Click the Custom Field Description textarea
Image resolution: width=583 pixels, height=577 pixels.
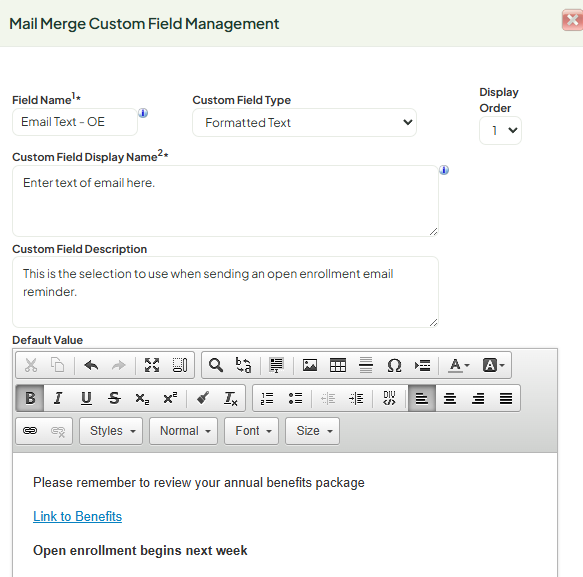[x=225, y=292]
